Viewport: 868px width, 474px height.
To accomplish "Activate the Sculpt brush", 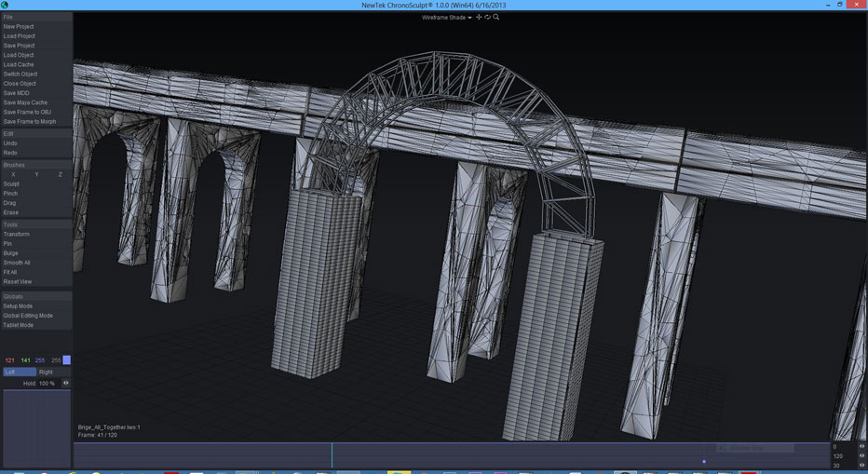I will pyautogui.click(x=11, y=184).
